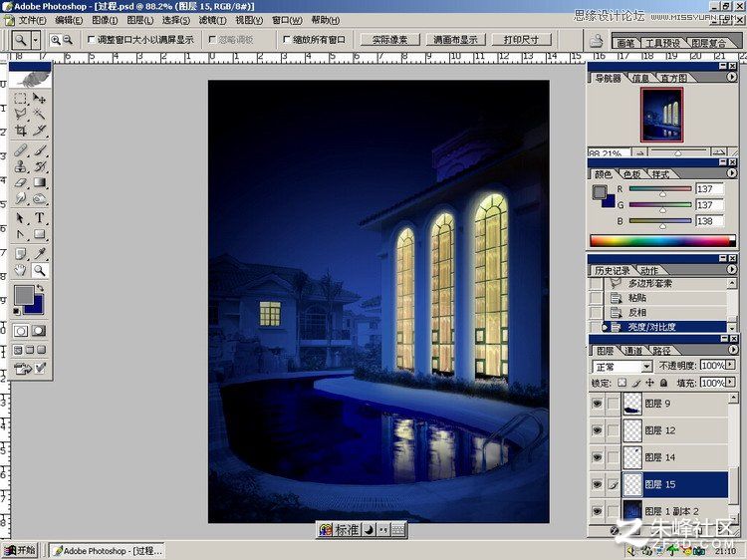The width and height of the screenshot is (747, 560).
Task: Select the Healing Brush tool
Action: click(20, 150)
